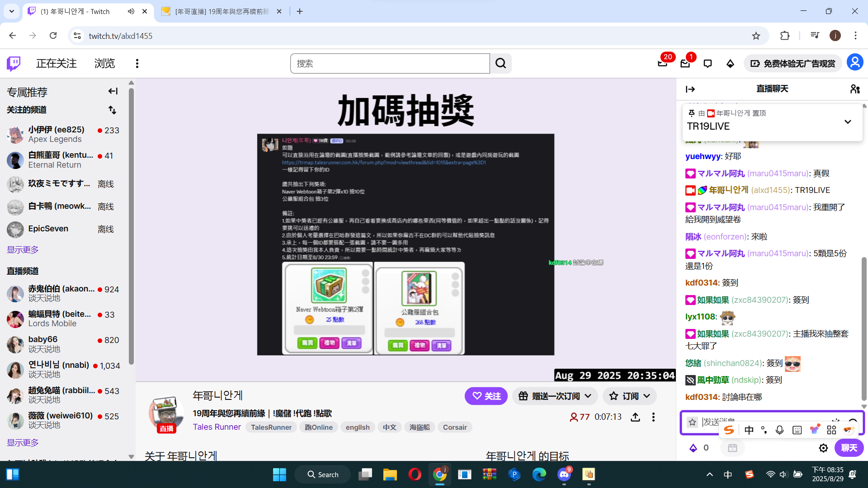Mute the Twitch browser tab audio
The image size is (868, 488).
[x=131, y=11]
